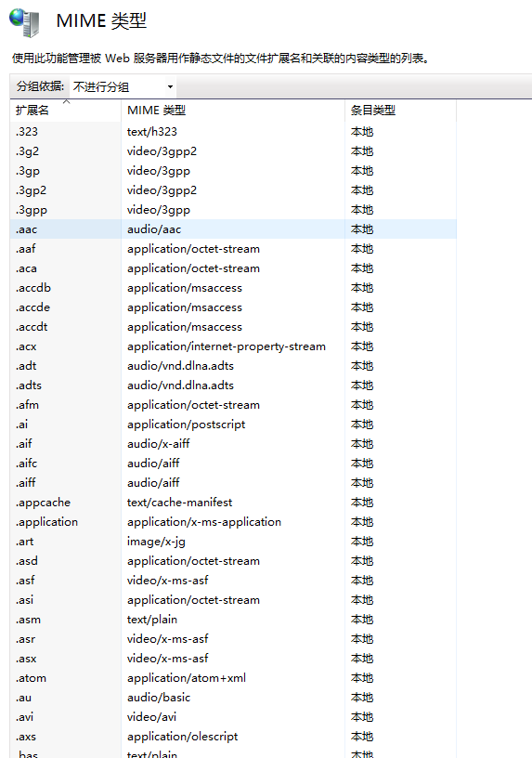Click the .avi video/avi row
The height and width of the screenshot is (758, 532).
click(233, 717)
